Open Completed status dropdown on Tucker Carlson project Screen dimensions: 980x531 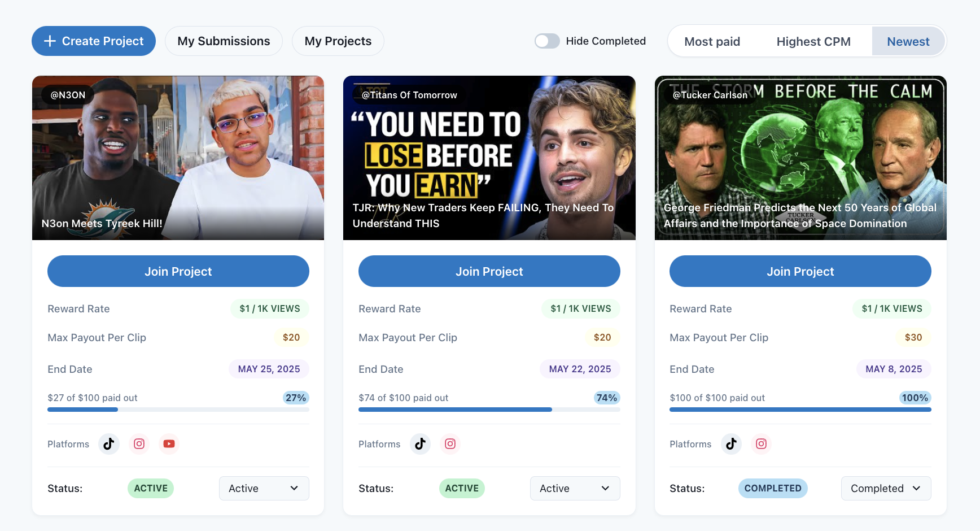point(886,489)
